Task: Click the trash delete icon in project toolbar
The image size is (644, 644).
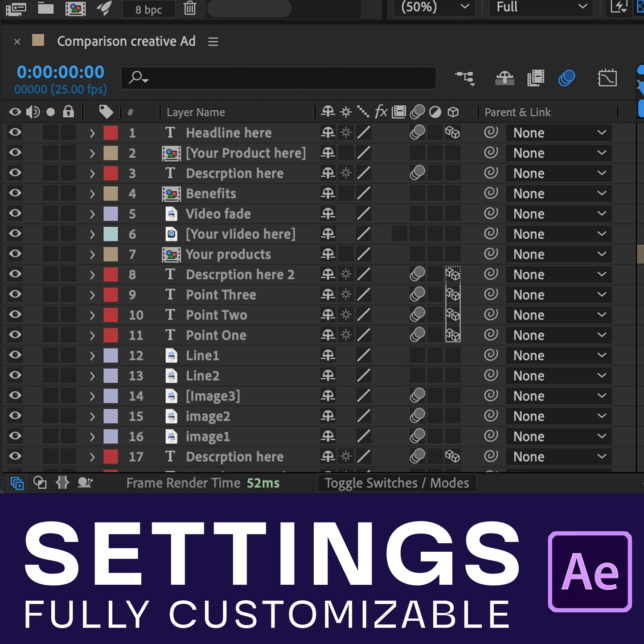Action: (x=190, y=8)
